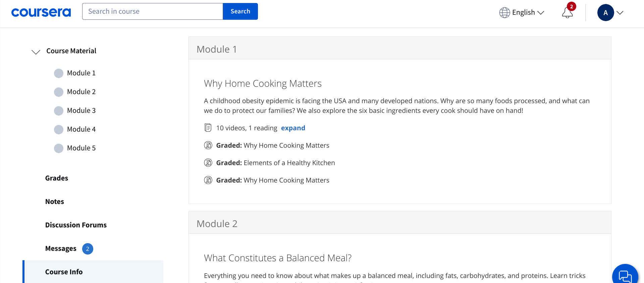Screen dimensions: 644x283
Task: Click the reading document icon in Module 1
Action: [208, 128]
